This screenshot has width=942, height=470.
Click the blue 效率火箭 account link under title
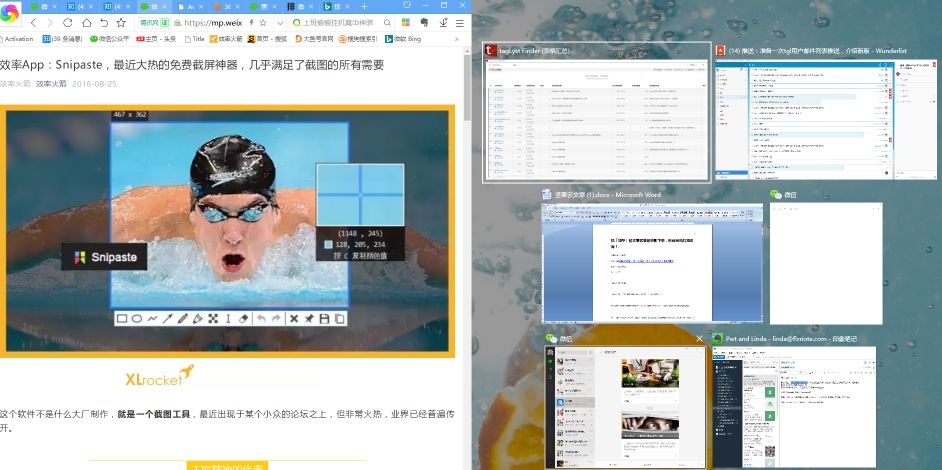click(51, 84)
